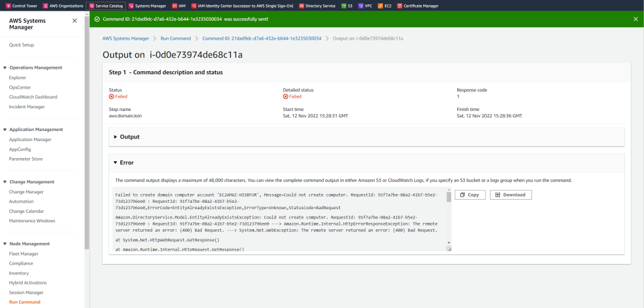Click Command ID breadcrumb link
This screenshot has height=308, width=644.
[262, 38]
